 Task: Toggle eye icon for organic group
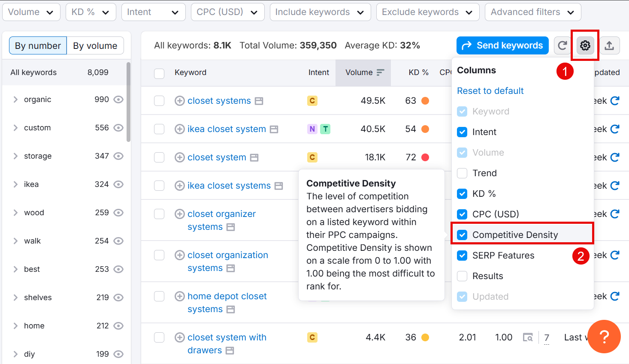pyautogui.click(x=118, y=99)
